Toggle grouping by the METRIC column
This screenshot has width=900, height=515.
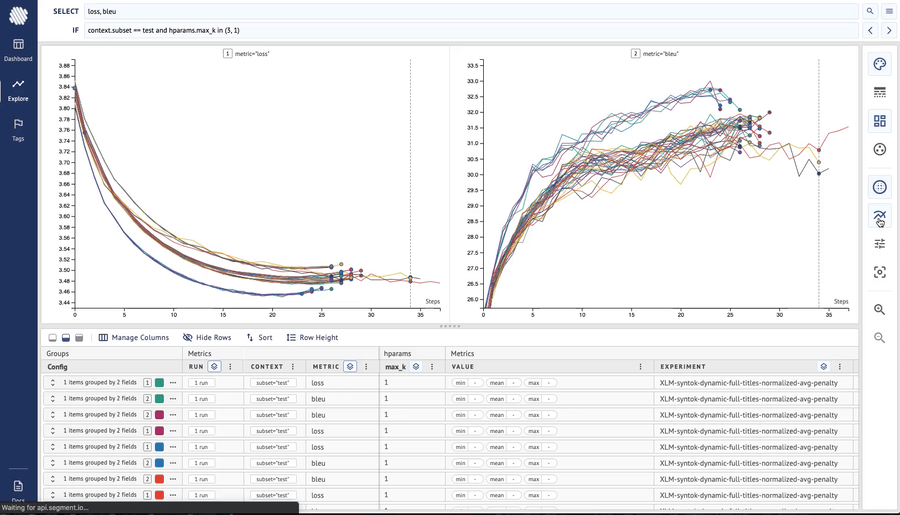click(350, 366)
